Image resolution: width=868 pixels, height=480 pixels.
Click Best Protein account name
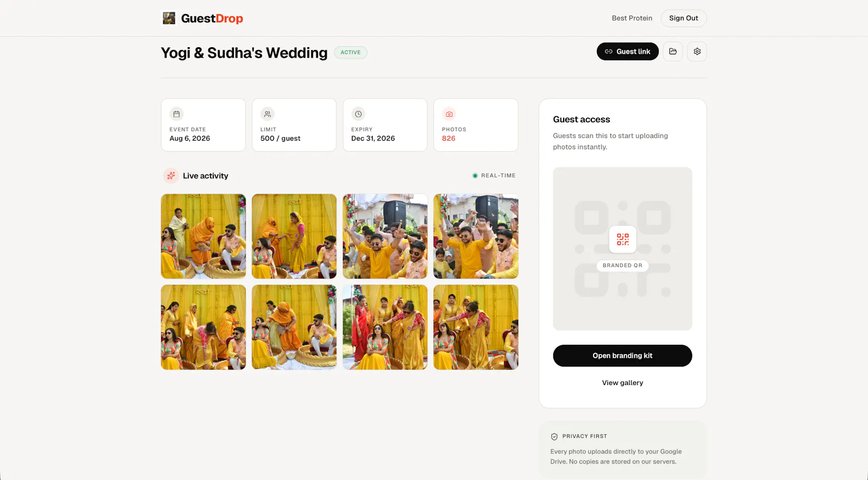pyautogui.click(x=632, y=18)
